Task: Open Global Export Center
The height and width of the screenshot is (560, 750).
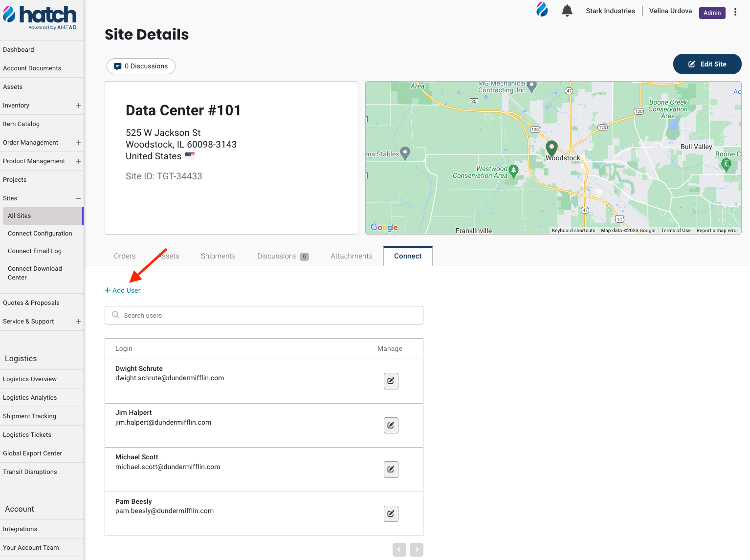Action: pos(42,453)
